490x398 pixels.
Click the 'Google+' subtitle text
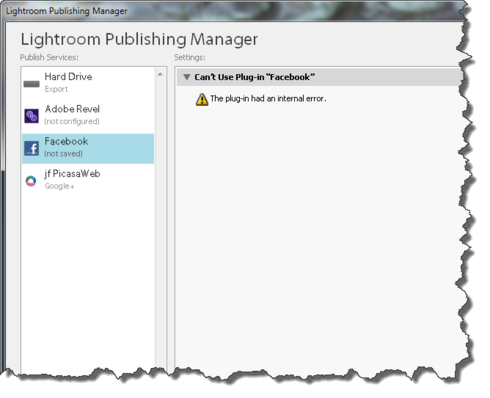[x=60, y=186]
